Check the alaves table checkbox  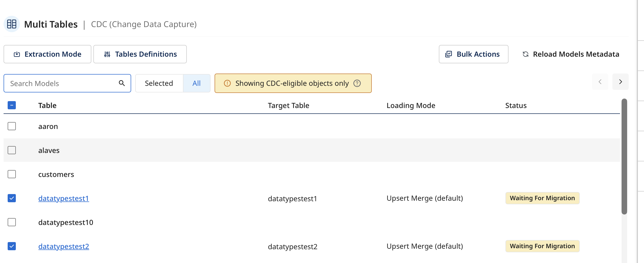point(12,150)
